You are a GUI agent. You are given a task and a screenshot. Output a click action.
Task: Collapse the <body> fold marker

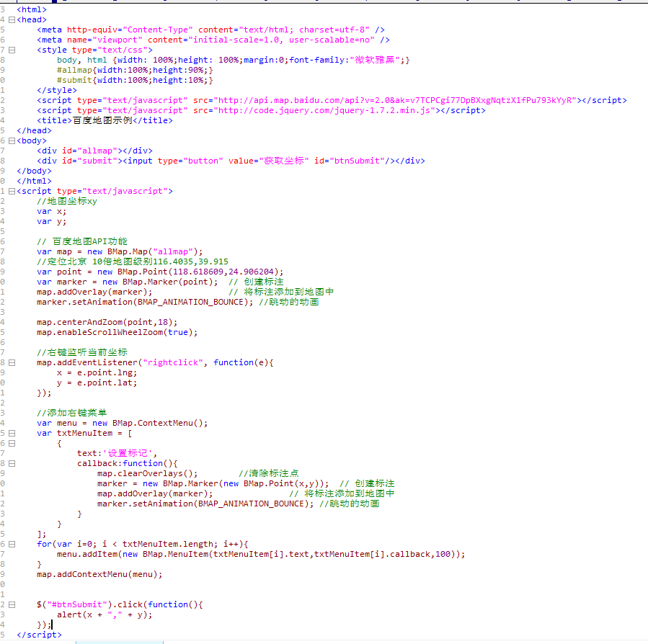click(x=12, y=140)
